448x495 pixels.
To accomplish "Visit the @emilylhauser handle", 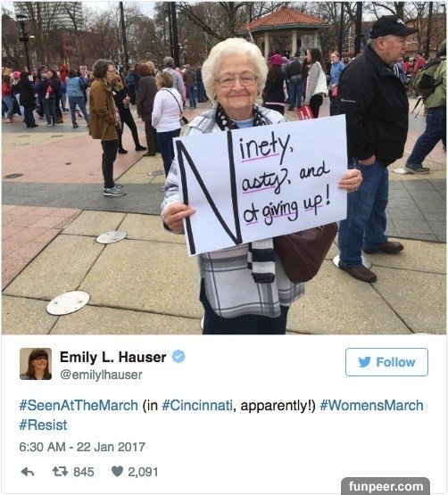I will (x=101, y=375).
